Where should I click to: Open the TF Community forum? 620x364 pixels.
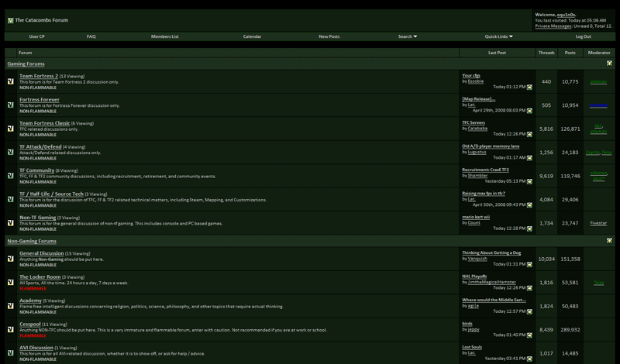tap(36, 170)
